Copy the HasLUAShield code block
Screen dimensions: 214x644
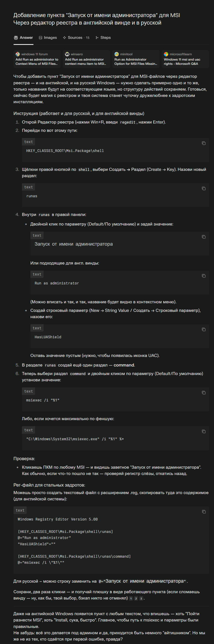(x=203, y=330)
